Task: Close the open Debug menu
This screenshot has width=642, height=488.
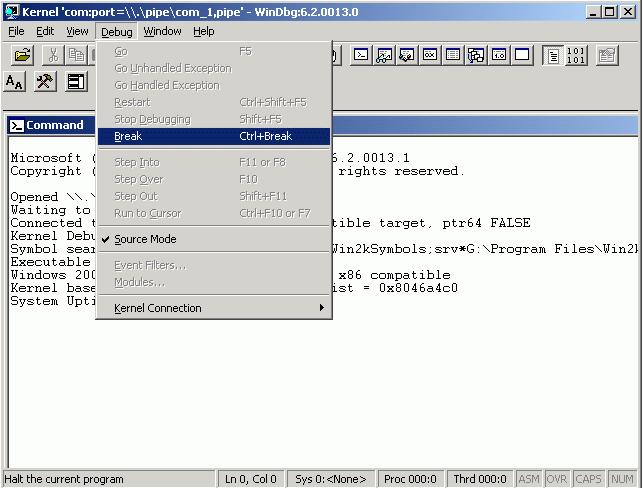Action: 117,32
